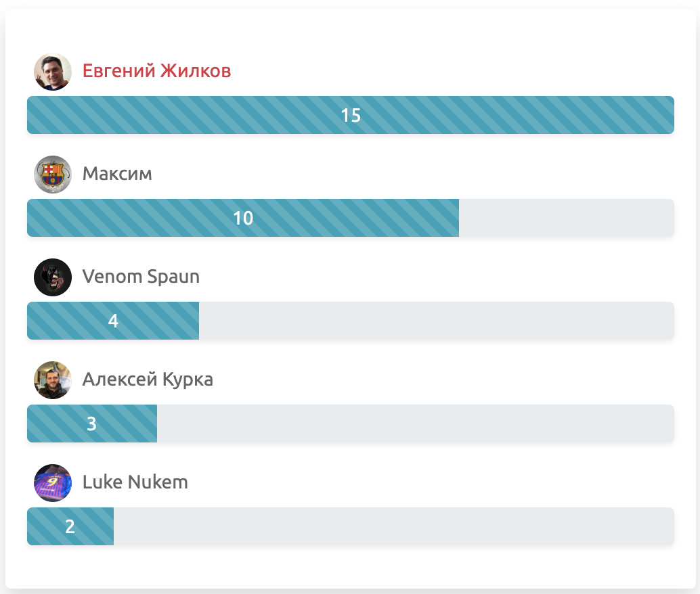Click the Максим name label
The width and height of the screenshot is (700, 594).
[x=117, y=174]
